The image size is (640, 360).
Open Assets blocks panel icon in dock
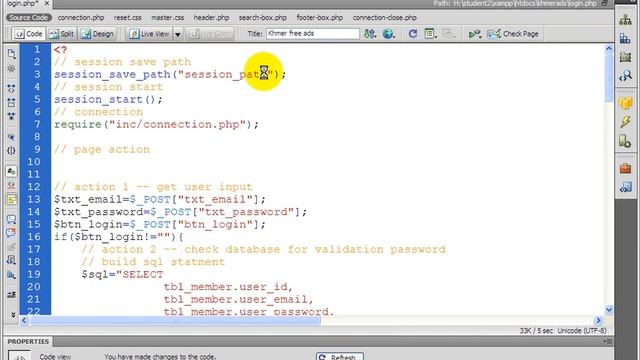(x=625, y=39)
